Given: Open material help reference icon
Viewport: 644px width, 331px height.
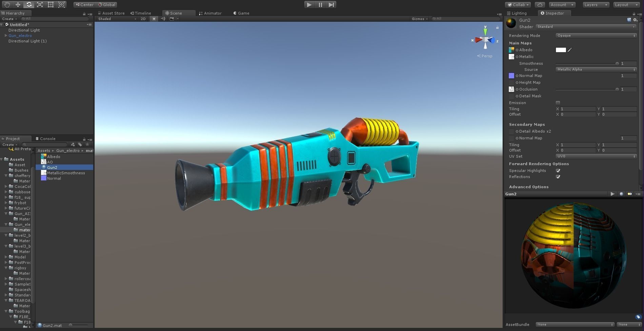Looking at the screenshot, I should point(629,20).
